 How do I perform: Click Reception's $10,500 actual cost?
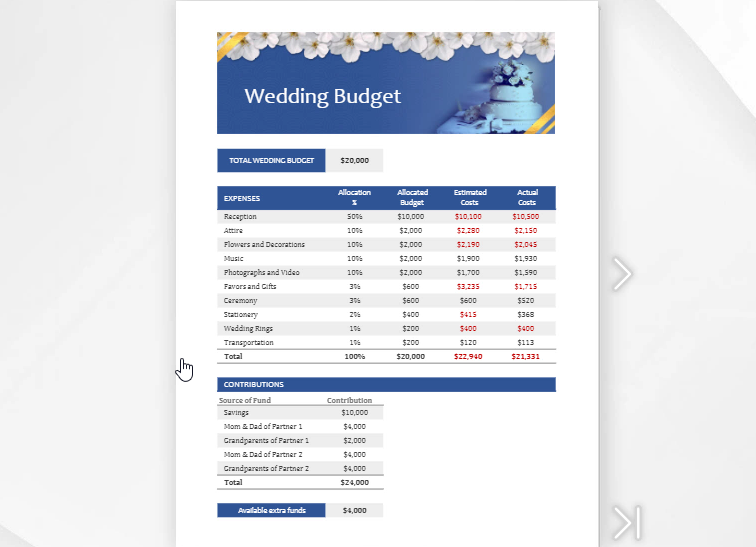click(526, 216)
